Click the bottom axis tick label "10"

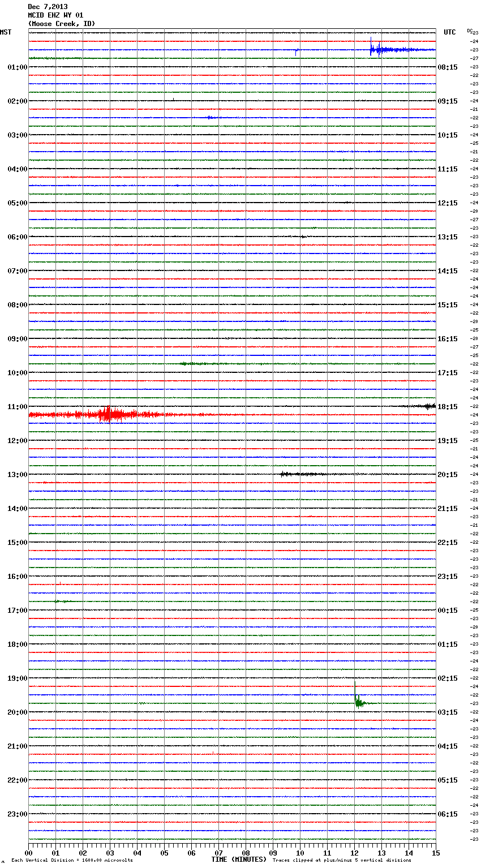pyautogui.click(x=300, y=853)
